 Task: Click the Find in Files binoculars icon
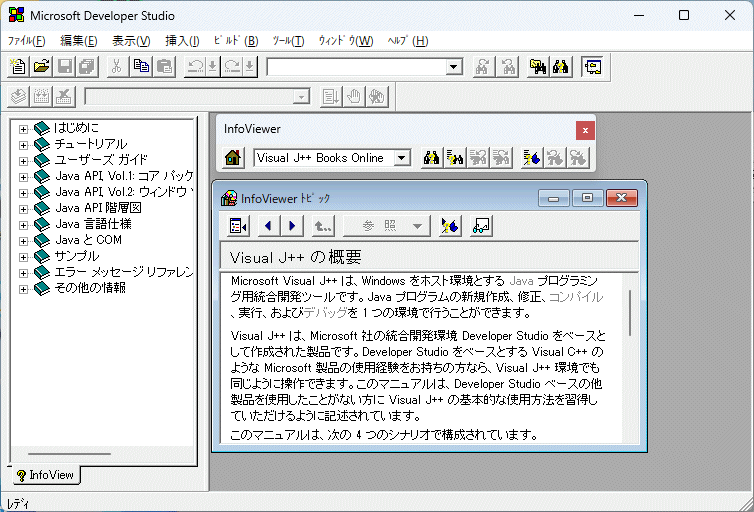point(538,66)
